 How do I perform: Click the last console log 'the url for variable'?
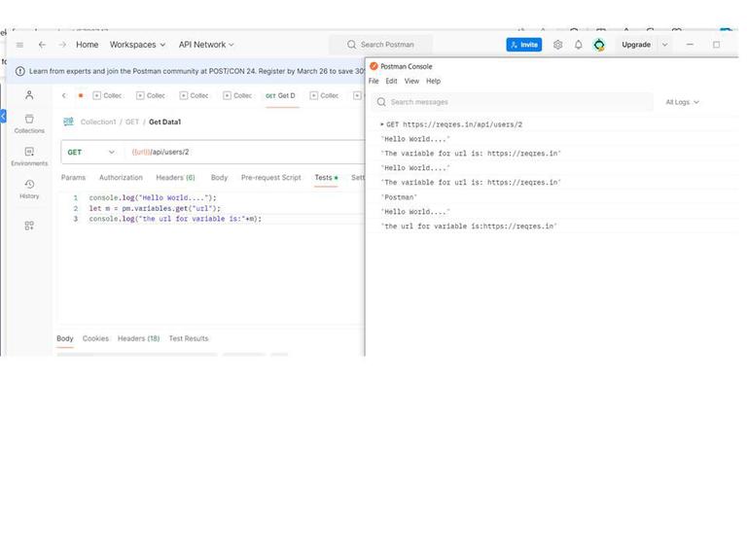click(x=469, y=227)
